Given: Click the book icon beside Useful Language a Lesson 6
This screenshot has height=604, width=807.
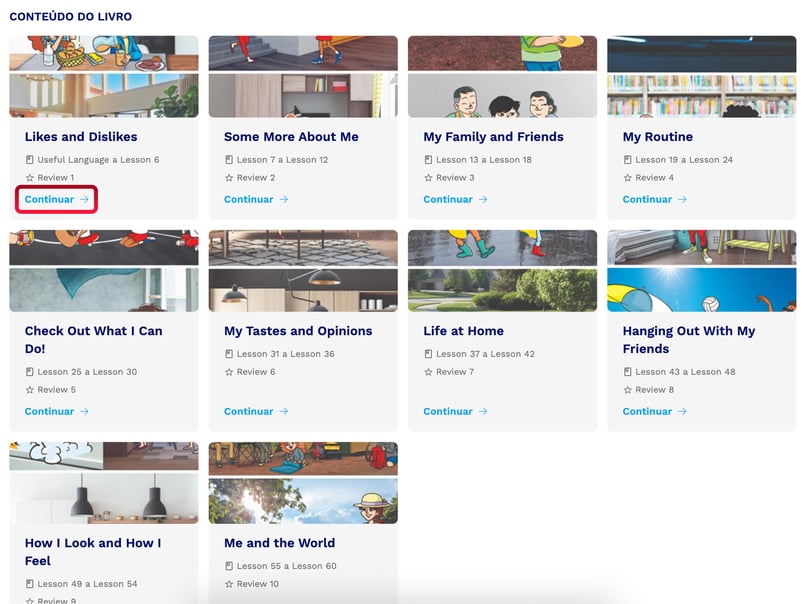Looking at the screenshot, I should [x=30, y=159].
